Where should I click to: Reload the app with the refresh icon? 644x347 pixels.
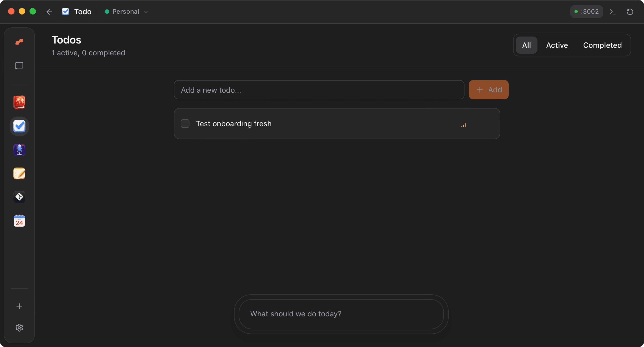pyautogui.click(x=630, y=12)
